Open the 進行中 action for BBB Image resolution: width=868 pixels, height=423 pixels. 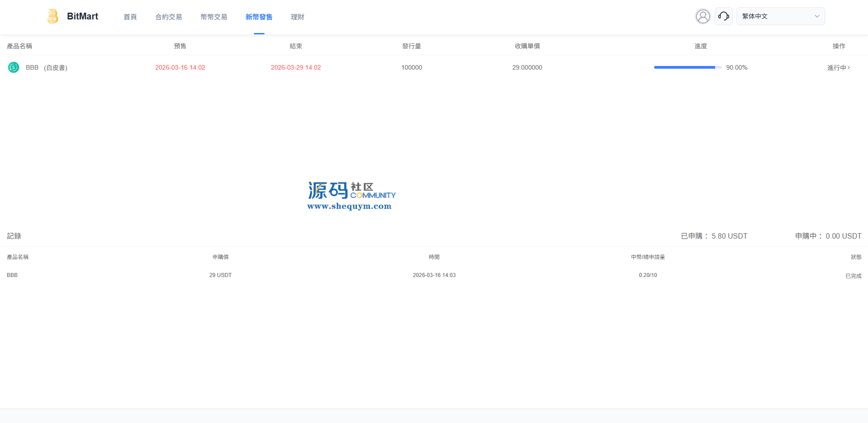[x=838, y=67]
